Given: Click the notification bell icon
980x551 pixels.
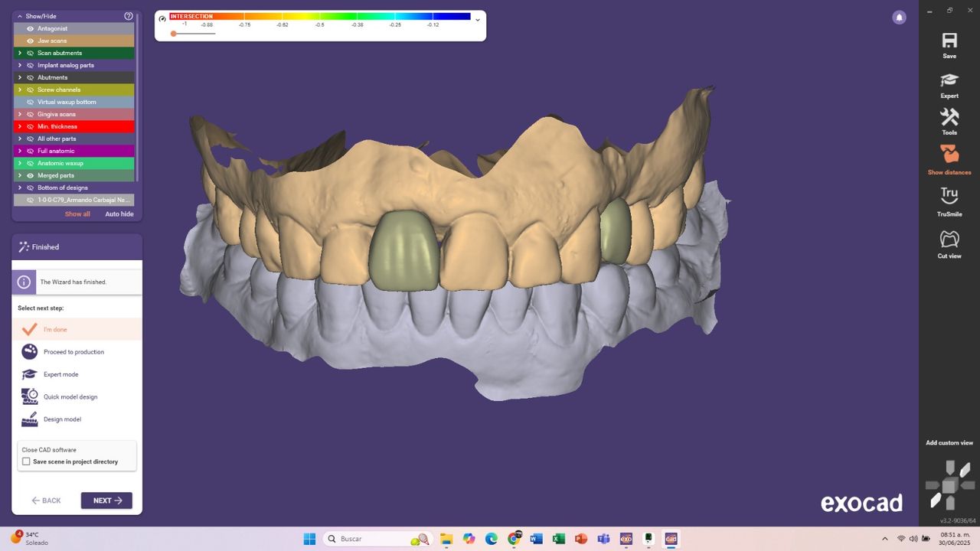Looking at the screenshot, I should pyautogui.click(x=900, y=18).
